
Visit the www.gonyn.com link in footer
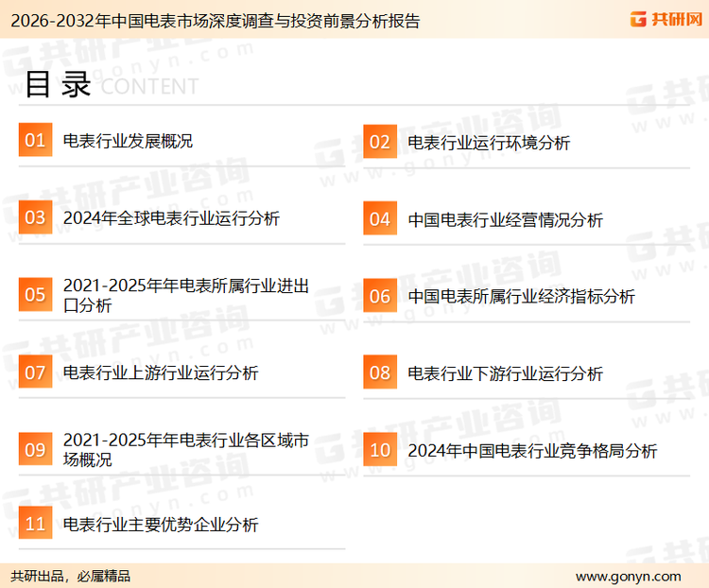628,577
